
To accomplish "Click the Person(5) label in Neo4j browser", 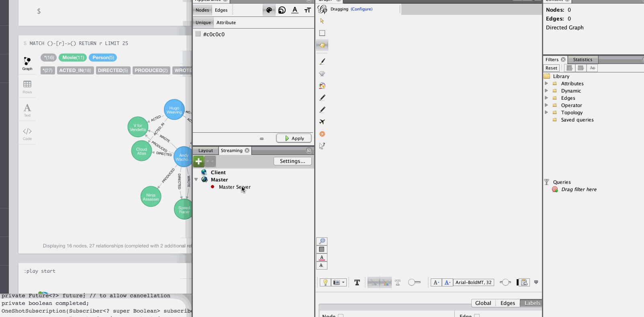I will pyautogui.click(x=103, y=58).
